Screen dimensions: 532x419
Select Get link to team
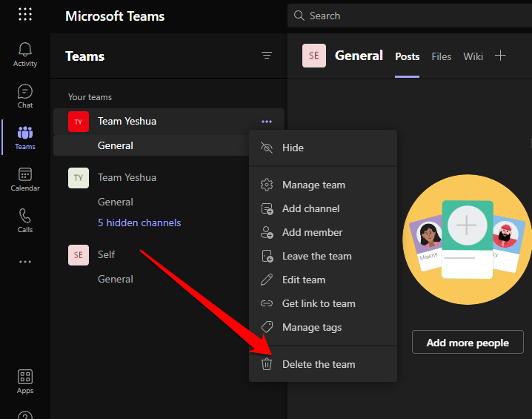click(x=319, y=303)
